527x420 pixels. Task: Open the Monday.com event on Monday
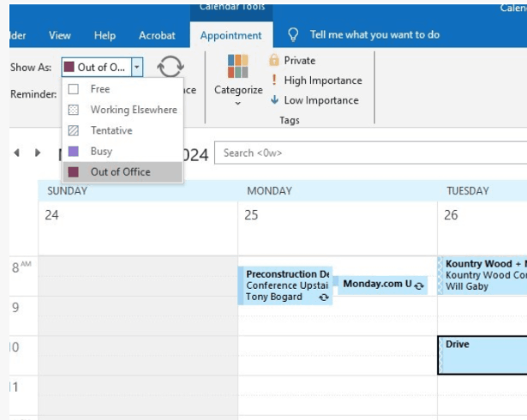point(381,285)
